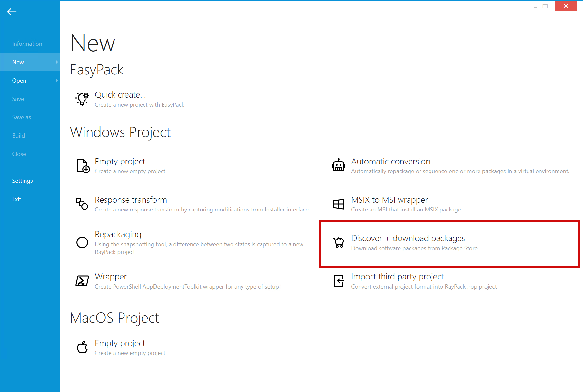
Task: Click the Empty project document icon
Action: click(x=82, y=165)
